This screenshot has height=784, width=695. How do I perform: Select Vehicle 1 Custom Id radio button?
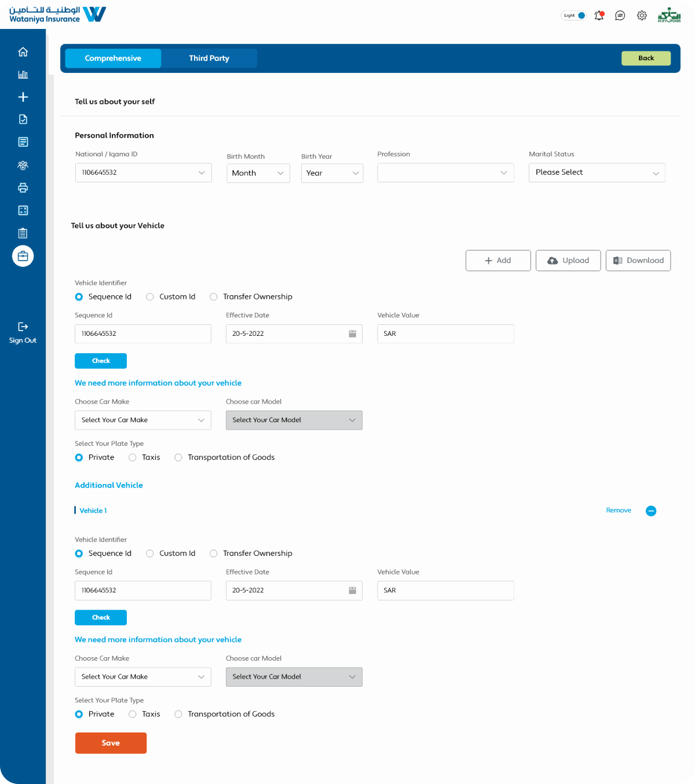tap(149, 554)
